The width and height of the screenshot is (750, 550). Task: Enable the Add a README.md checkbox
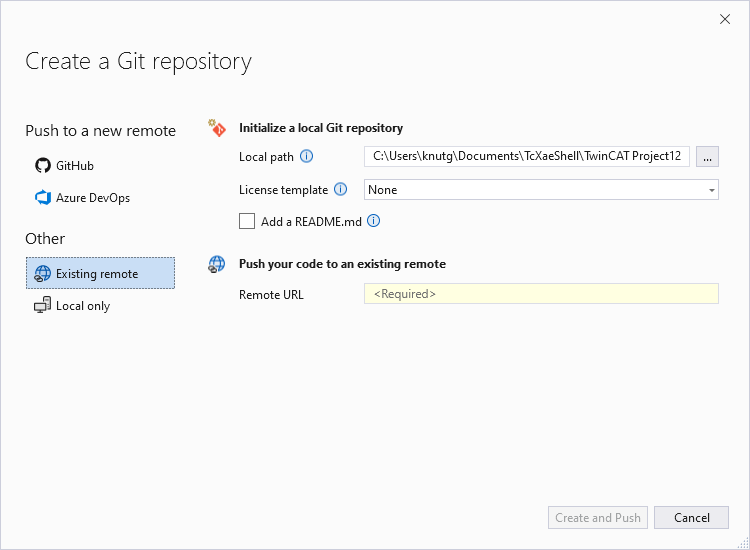(247, 221)
